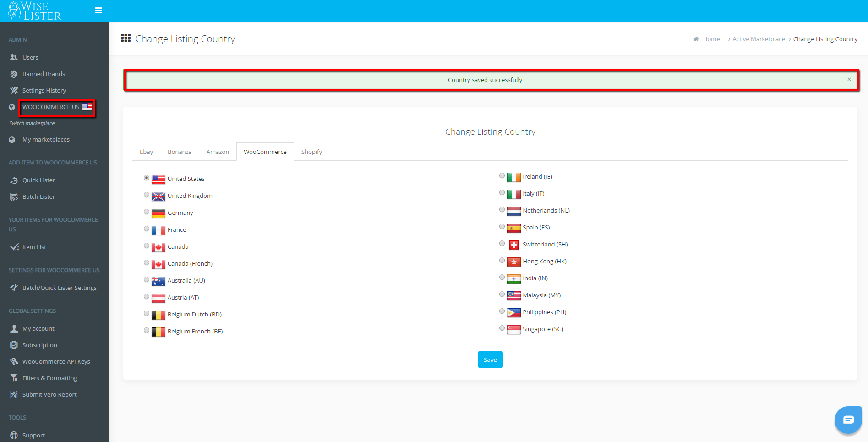This screenshot has width=868, height=442.
Task: Open the Banned Brands sidebar link
Action: (44, 74)
